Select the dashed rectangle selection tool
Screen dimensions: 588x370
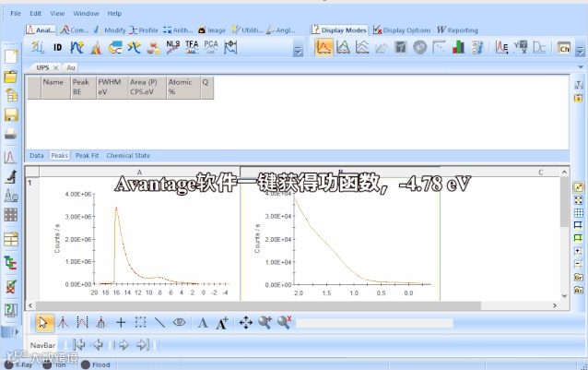point(140,323)
